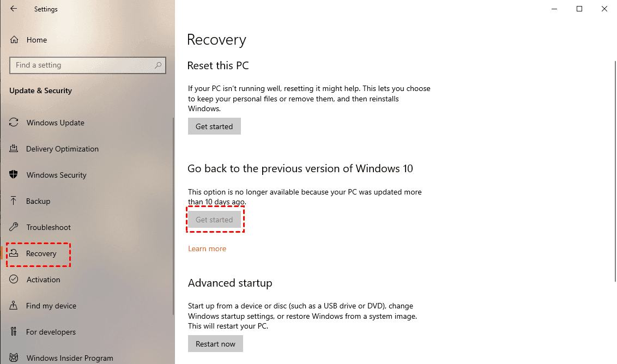Click the Backup arrow icon
Image resolution: width=617 pixels, height=364 pixels.
pyautogui.click(x=14, y=201)
